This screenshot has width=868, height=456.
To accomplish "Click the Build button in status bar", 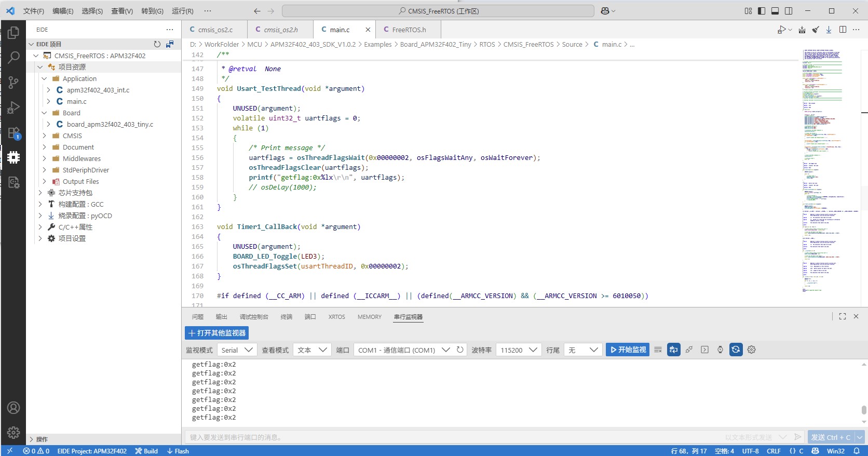I will 146,451.
